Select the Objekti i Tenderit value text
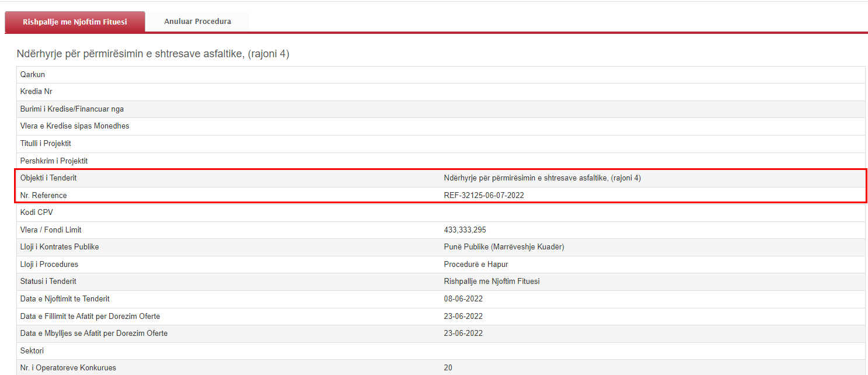The height and width of the screenshot is (375, 868). (x=542, y=178)
